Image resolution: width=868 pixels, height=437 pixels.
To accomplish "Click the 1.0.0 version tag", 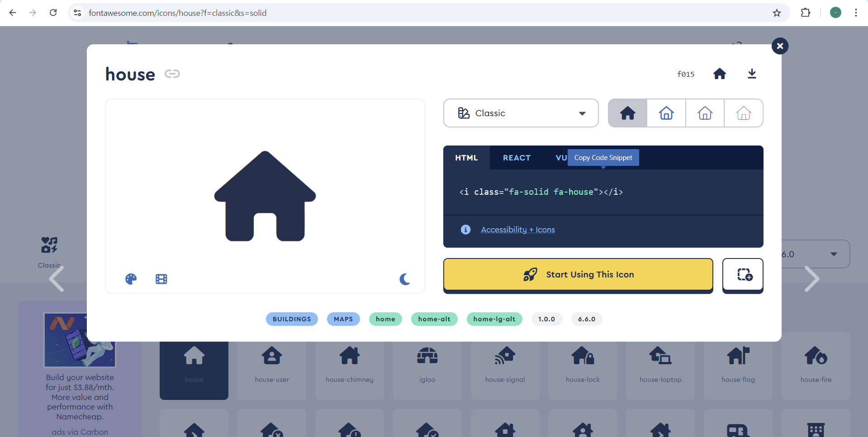I will (546, 319).
